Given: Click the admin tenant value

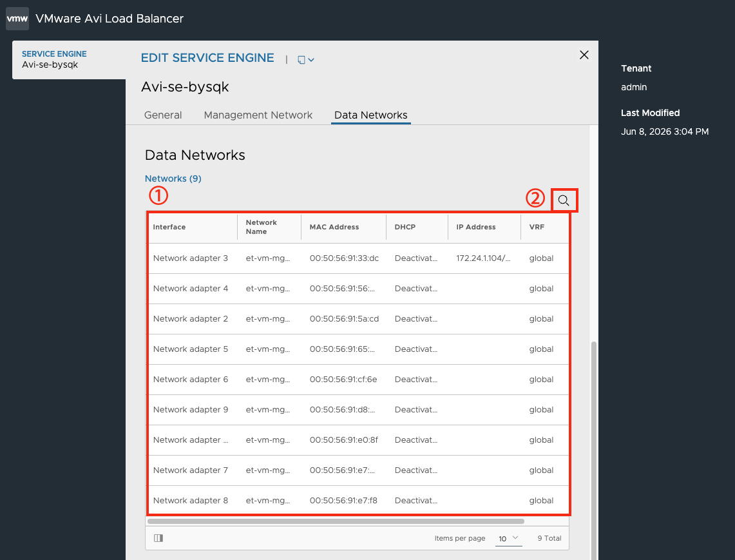Looking at the screenshot, I should coord(634,87).
